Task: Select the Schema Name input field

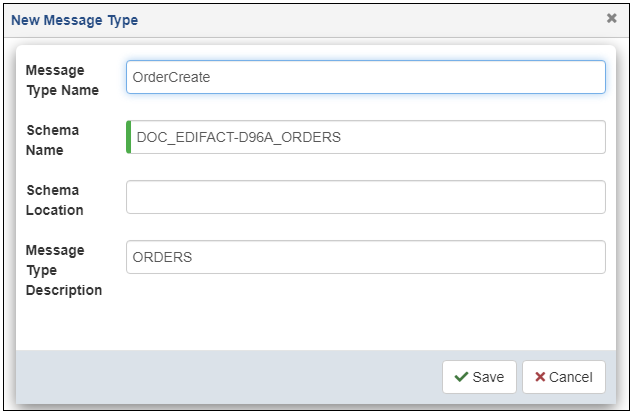Action: pos(366,137)
